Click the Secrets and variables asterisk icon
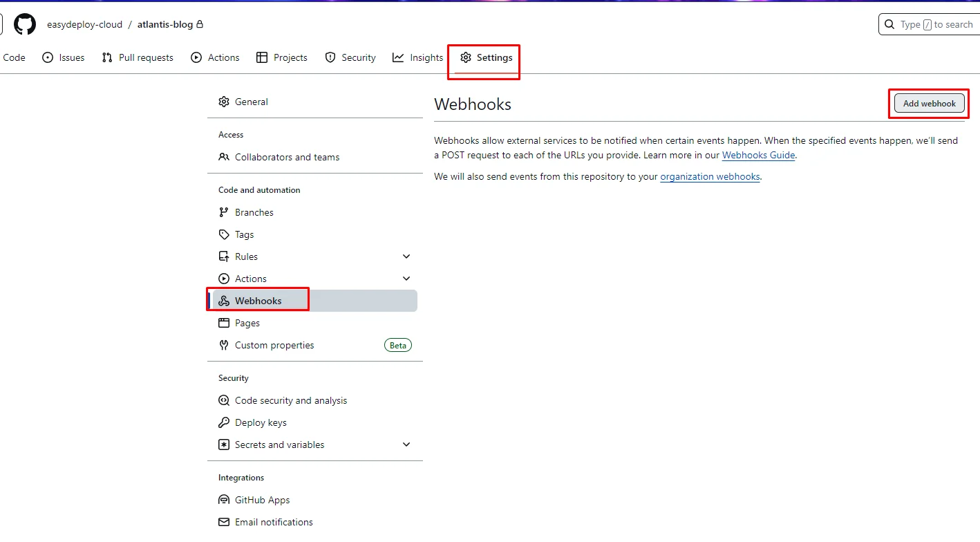This screenshot has width=980, height=542. (x=224, y=445)
